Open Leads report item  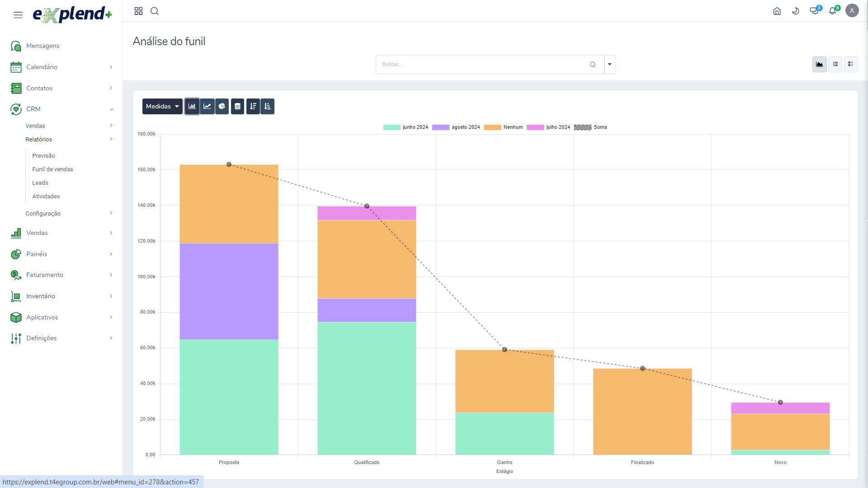tap(40, 183)
